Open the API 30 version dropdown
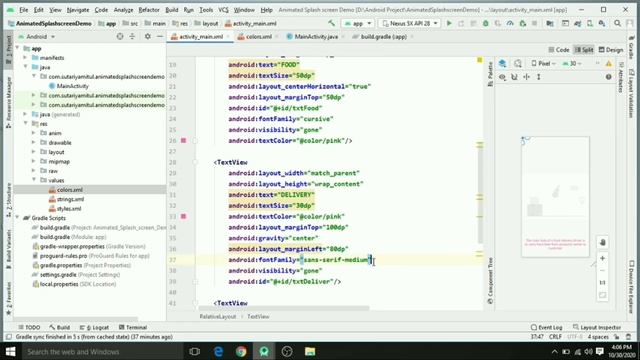Viewport: 640px width, 360px height. pos(572,64)
